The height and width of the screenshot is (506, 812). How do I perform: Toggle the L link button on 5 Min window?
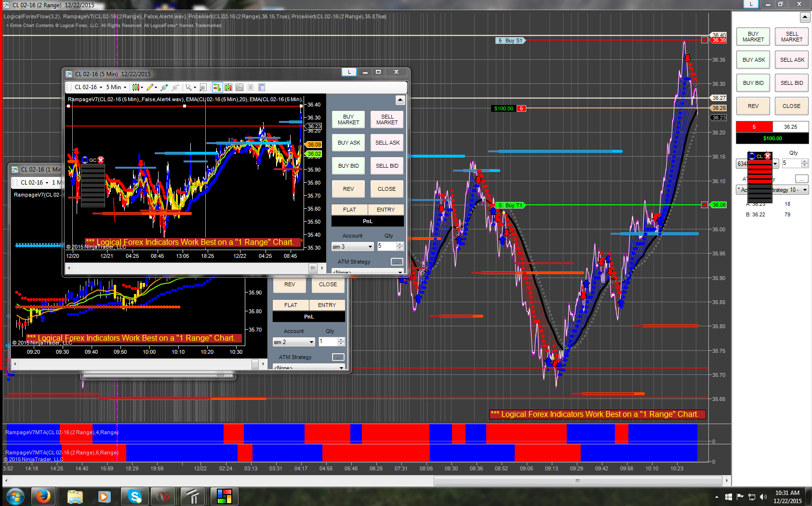(349, 72)
